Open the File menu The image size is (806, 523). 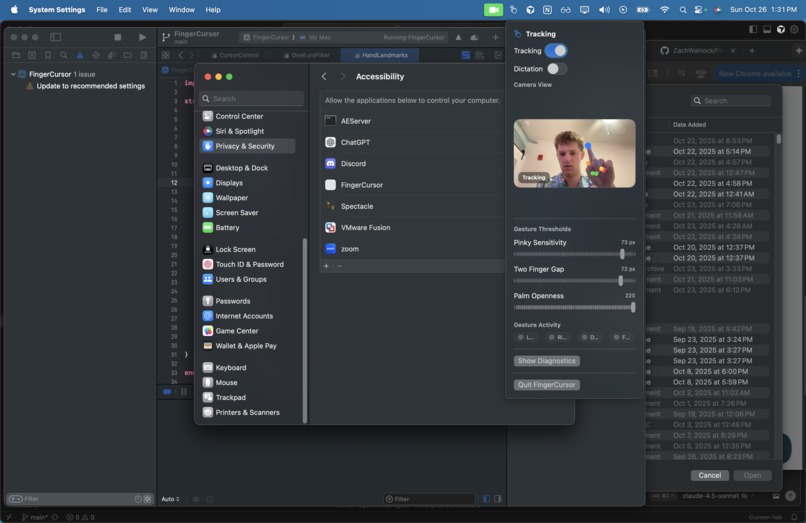click(x=102, y=9)
